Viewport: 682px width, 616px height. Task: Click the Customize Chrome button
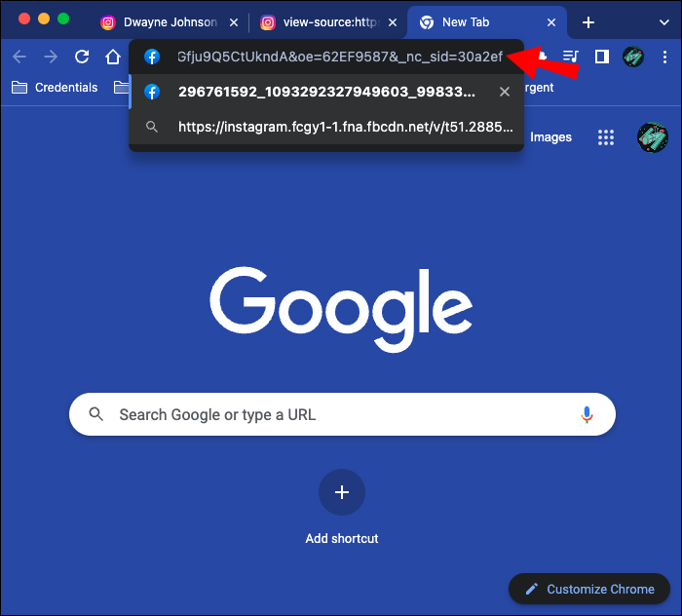click(x=589, y=589)
